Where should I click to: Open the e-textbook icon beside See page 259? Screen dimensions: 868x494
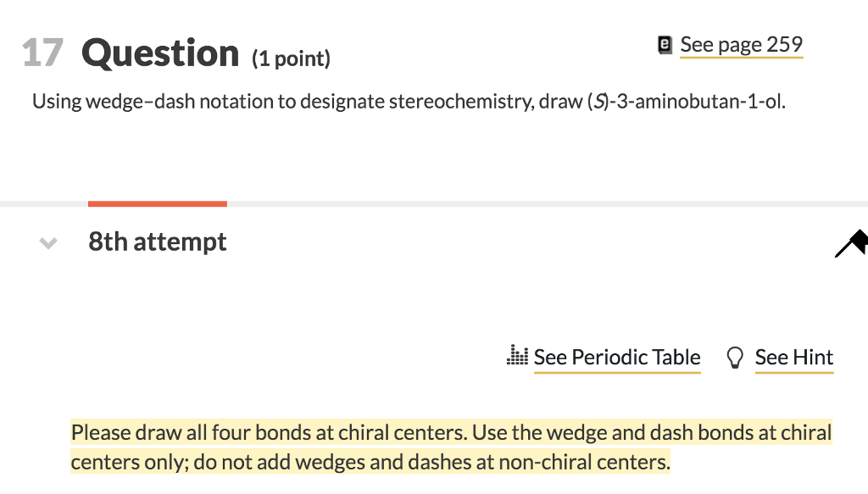pyautogui.click(x=665, y=44)
